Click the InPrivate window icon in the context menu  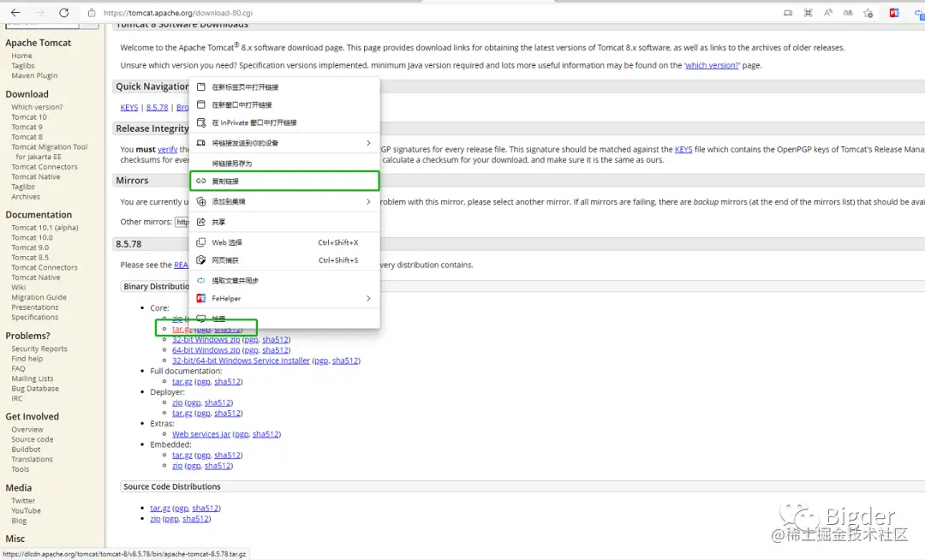point(201,122)
